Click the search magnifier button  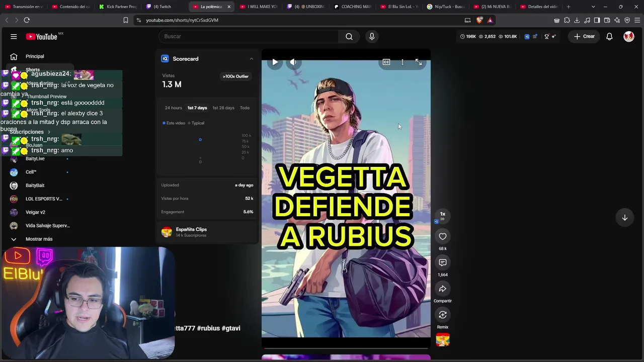coord(349,36)
